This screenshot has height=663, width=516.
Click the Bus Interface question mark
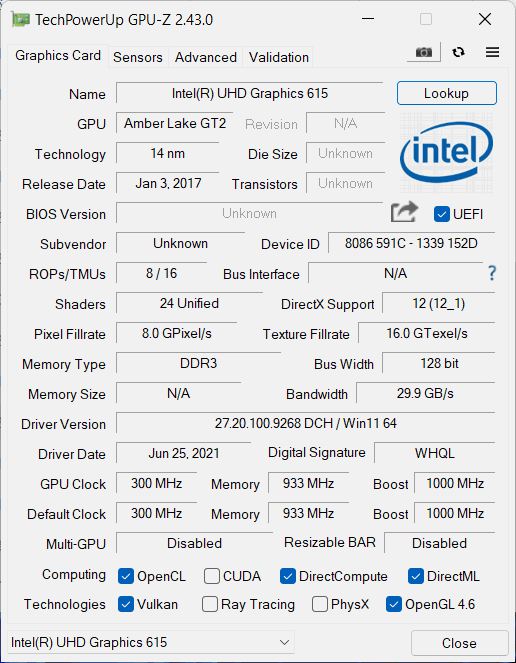pyautogui.click(x=491, y=273)
